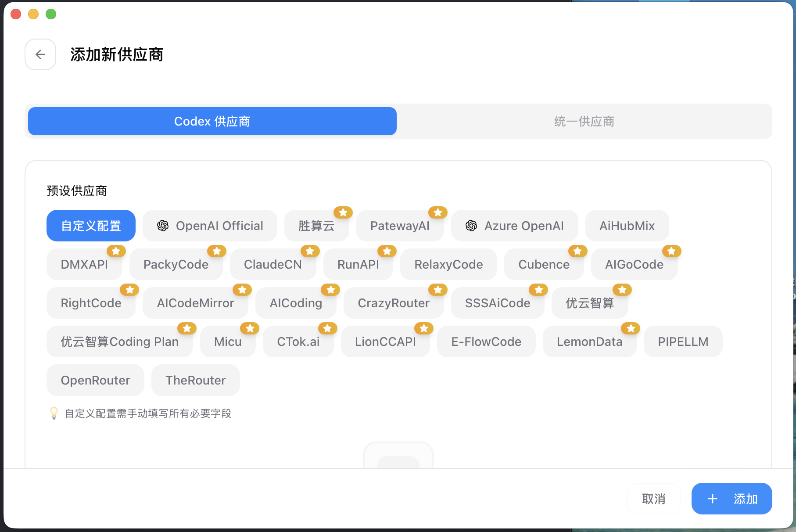
Task: Click the OpenAI logo in Azure OpenAI
Action: (471, 226)
